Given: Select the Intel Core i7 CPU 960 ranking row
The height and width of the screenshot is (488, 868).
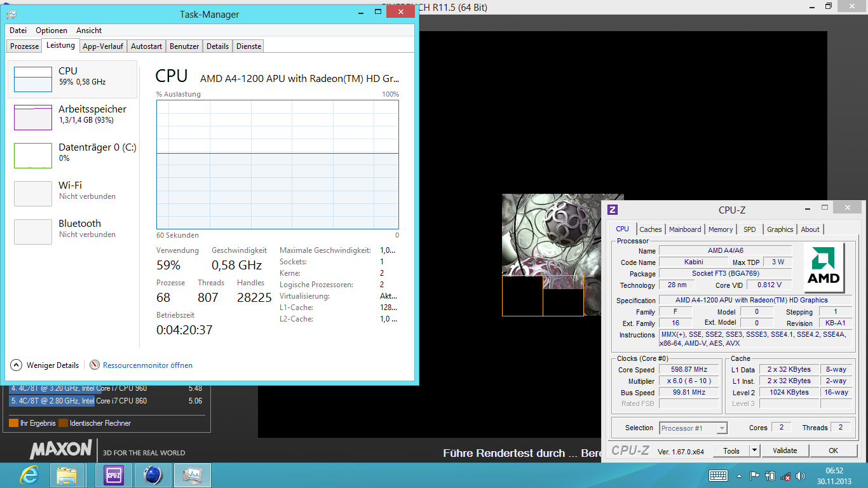Looking at the screenshot, I should pos(106,388).
